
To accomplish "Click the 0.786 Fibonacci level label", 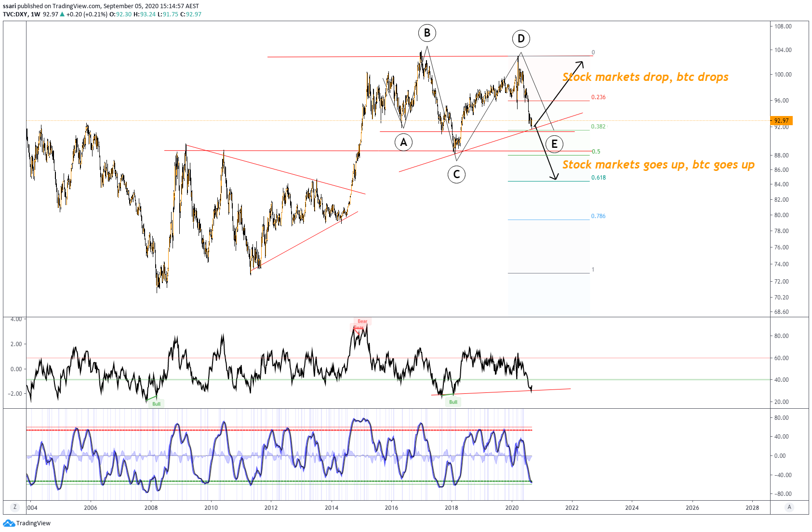I will point(599,216).
